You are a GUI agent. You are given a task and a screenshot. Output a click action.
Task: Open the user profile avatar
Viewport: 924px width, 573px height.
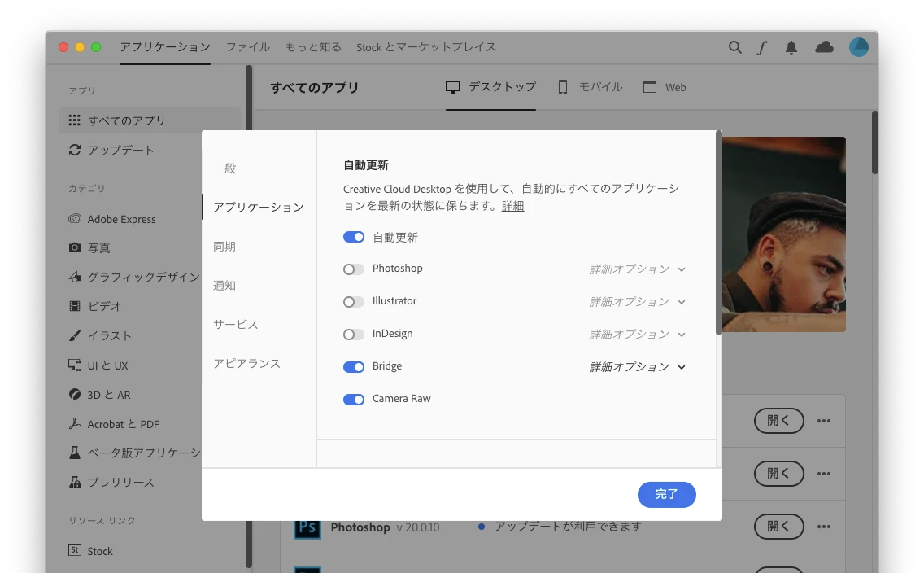[x=859, y=47]
